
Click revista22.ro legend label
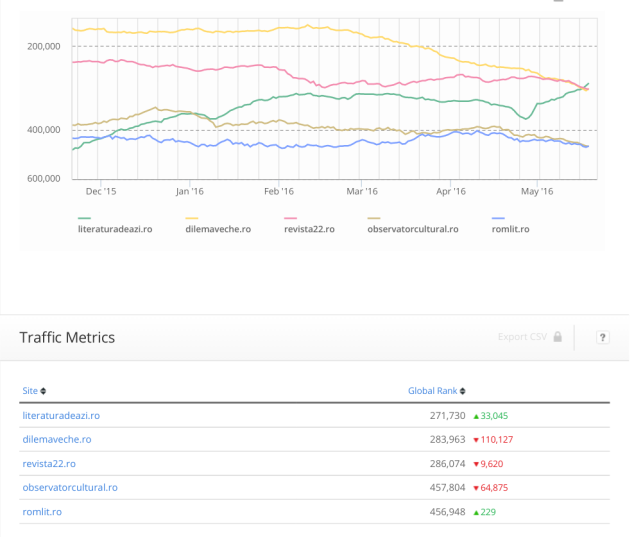coord(309,229)
